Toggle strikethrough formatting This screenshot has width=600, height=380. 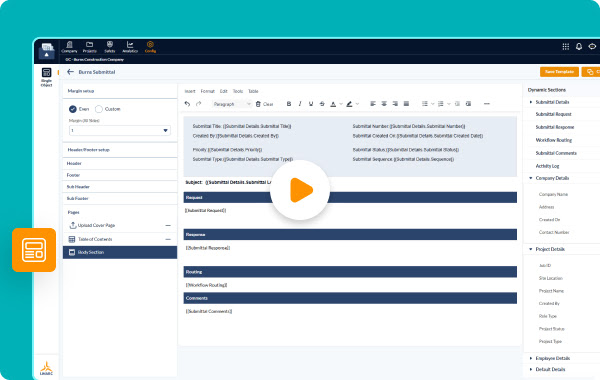click(x=322, y=104)
